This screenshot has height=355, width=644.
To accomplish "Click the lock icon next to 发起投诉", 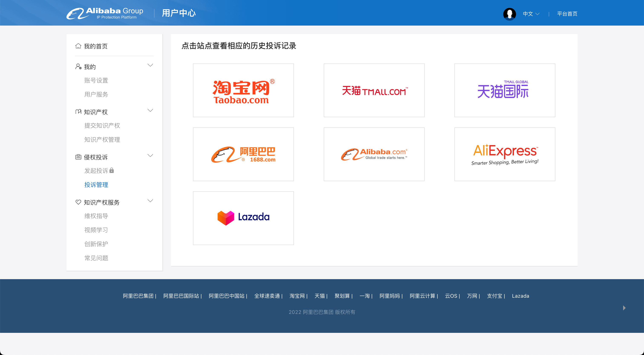I will click(112, 170).
